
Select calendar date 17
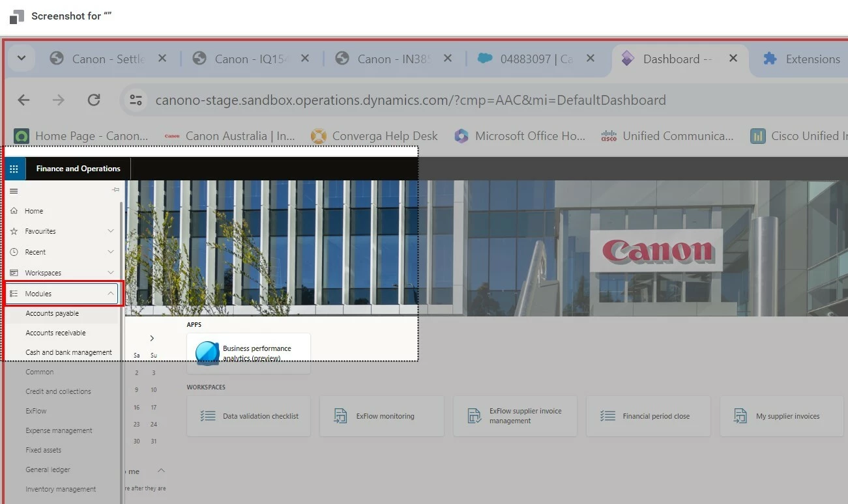click(x=154, y=408)
